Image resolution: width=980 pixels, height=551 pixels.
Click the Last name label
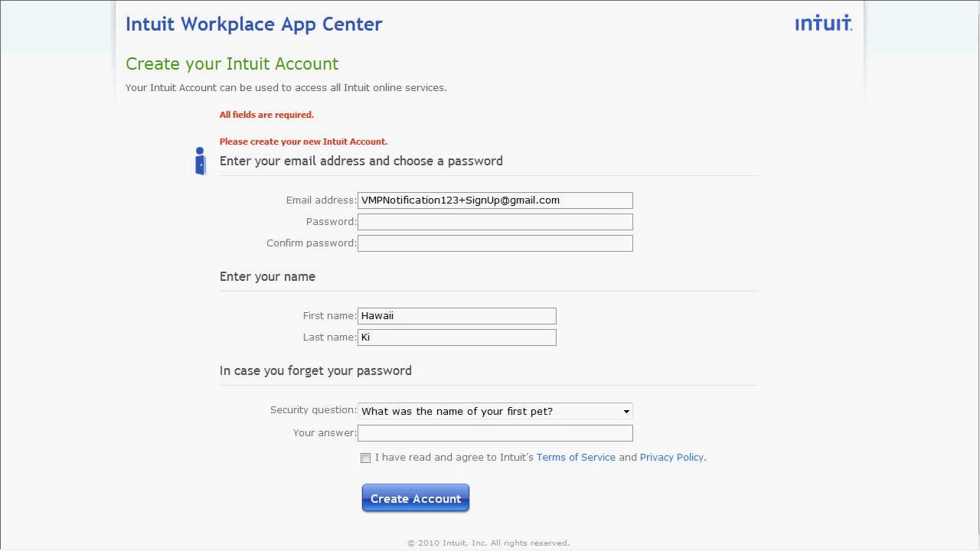click(330, 337)
